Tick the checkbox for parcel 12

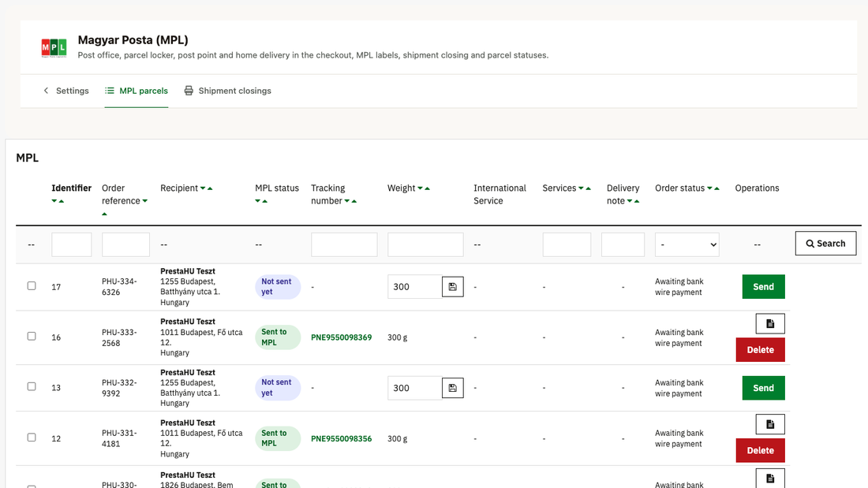(32, 438)
